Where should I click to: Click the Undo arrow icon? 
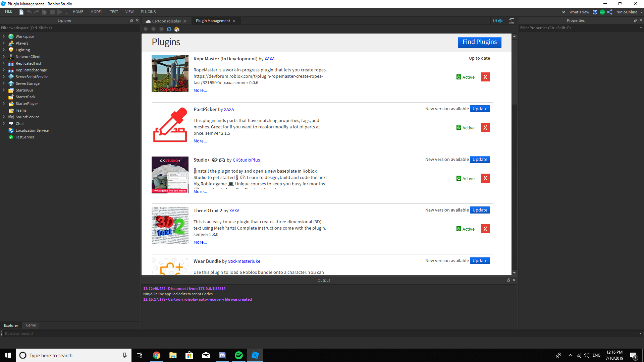point(29,12)
